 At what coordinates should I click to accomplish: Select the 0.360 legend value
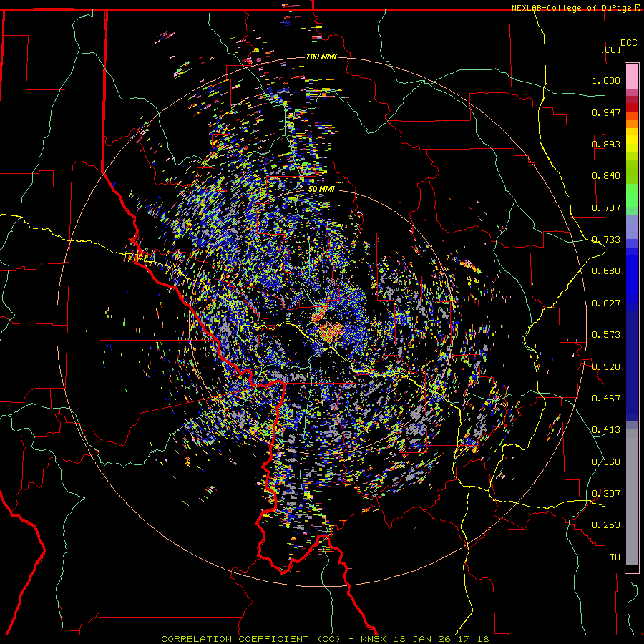pos(606,462)
